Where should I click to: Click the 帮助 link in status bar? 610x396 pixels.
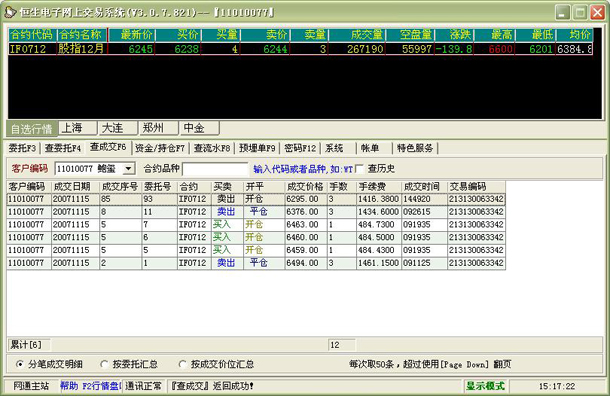[x=69, y=386]
